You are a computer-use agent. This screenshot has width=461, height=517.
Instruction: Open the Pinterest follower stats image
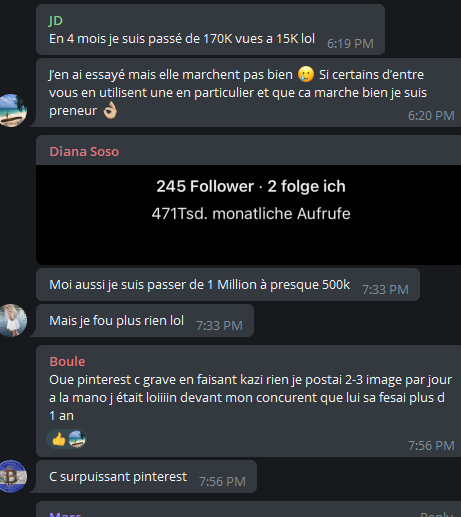pyautogui.click(x=248, y=215)
